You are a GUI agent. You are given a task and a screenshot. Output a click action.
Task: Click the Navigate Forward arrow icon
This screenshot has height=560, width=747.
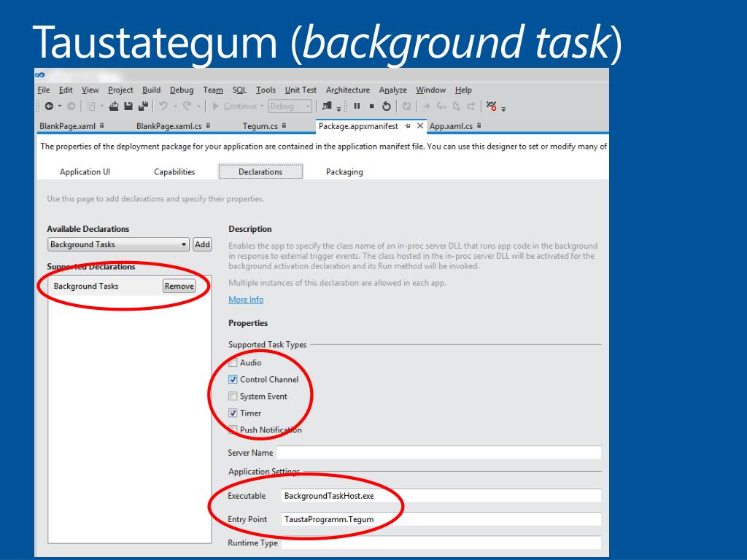click(x=71, y=106)
